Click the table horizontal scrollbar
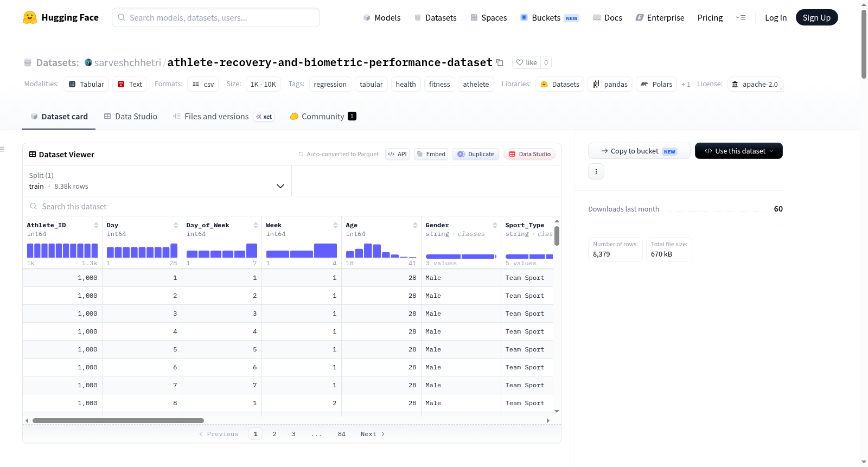Viewport: 868px width, 467px height. 118,420
